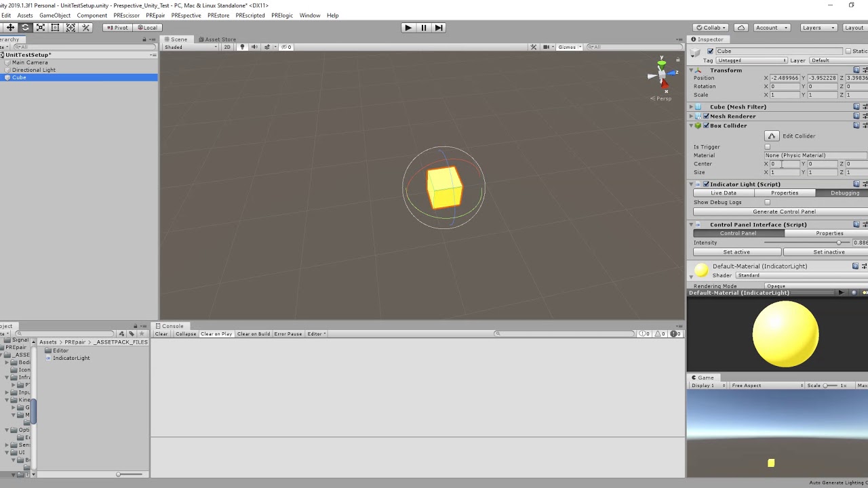This screenshot has height=488, width=868.
Task: Switch the pivot mode from Local to Global
Action: [146, 27]
